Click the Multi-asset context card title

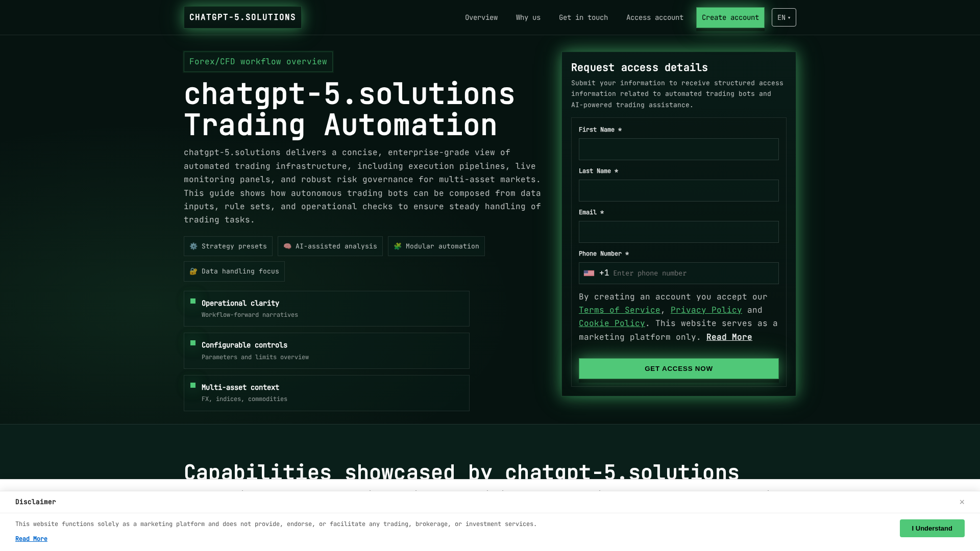[240, 387]
